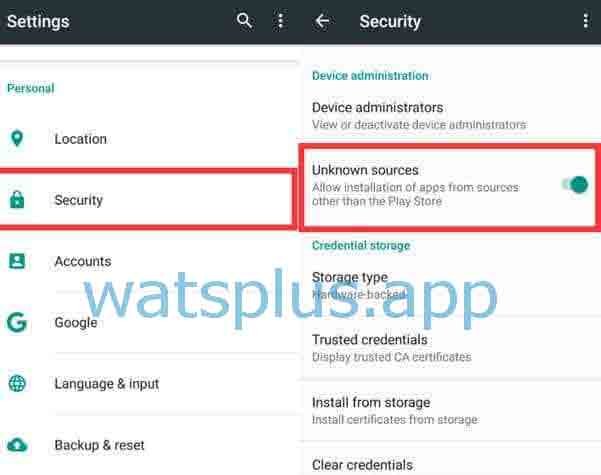601x475 pixels.
Task: Open Trusted credentials list
Action: pyautogui.click(x=449, y=348)
